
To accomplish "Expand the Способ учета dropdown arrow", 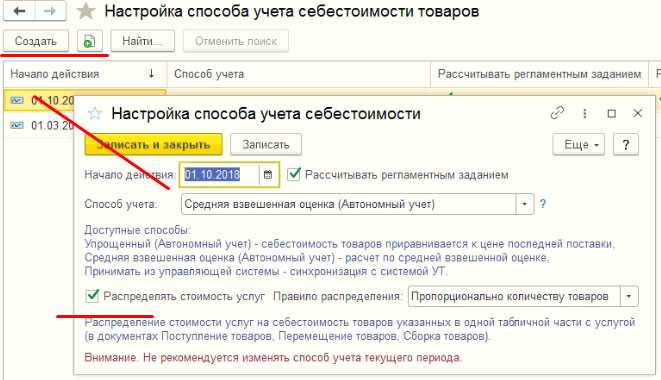I will pos(525,204).
